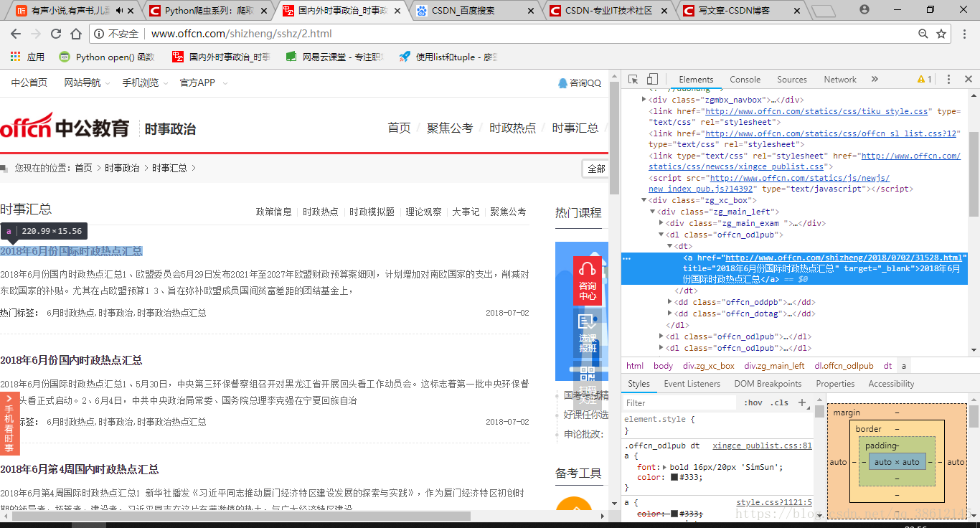Toggle the device toolbar icon in DevTools
The width and height of the screenshot is (980, 528).
[651, 78]
